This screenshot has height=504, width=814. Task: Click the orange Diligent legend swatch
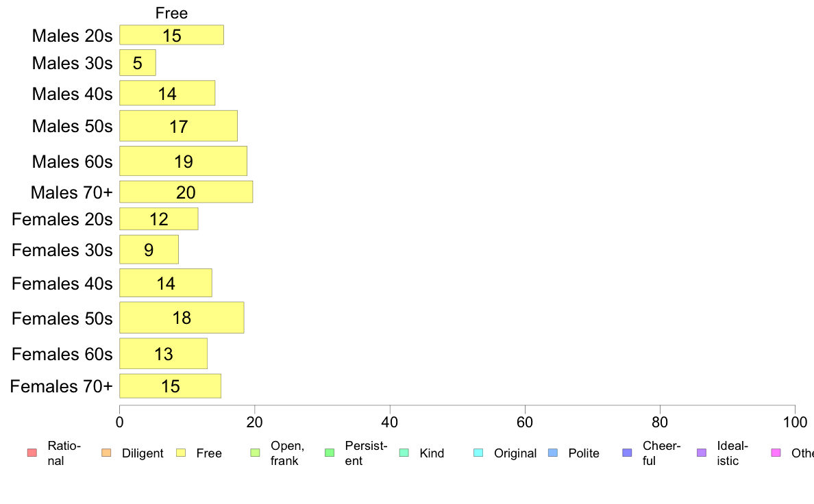pos(106,453)
